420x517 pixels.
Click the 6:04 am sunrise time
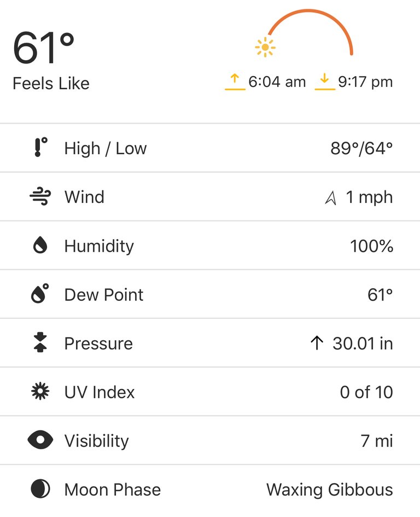point(277,82)
